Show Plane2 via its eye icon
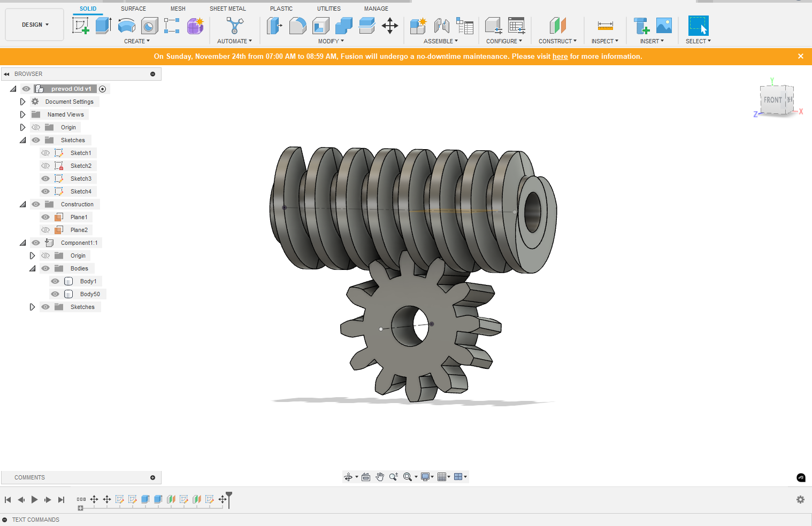 click(45, 230)
